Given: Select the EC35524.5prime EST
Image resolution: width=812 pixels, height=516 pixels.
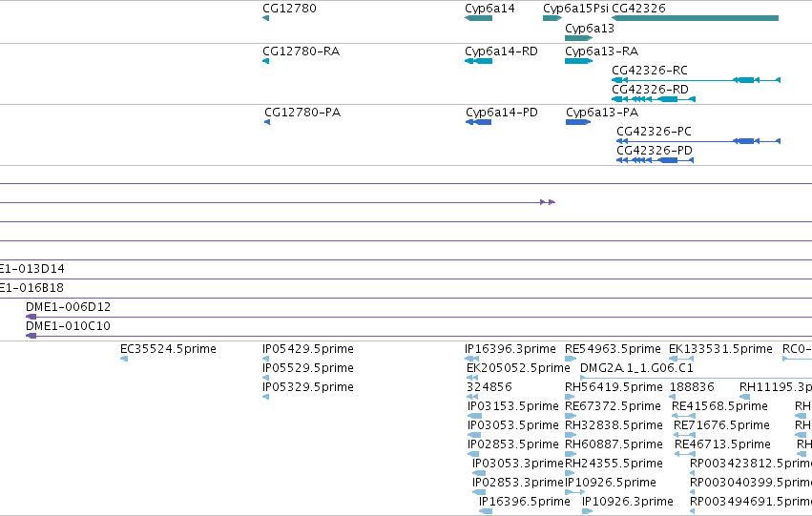Looking at the screenshot, I should [124, 359].
